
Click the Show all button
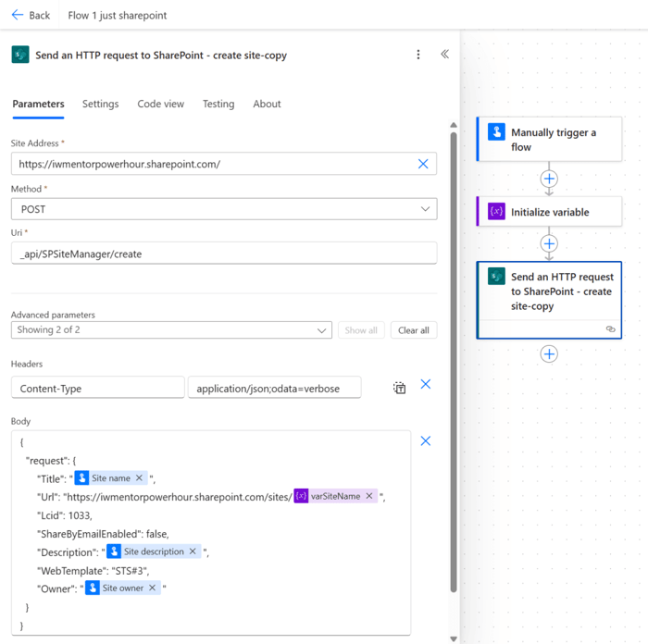point(361,330)
